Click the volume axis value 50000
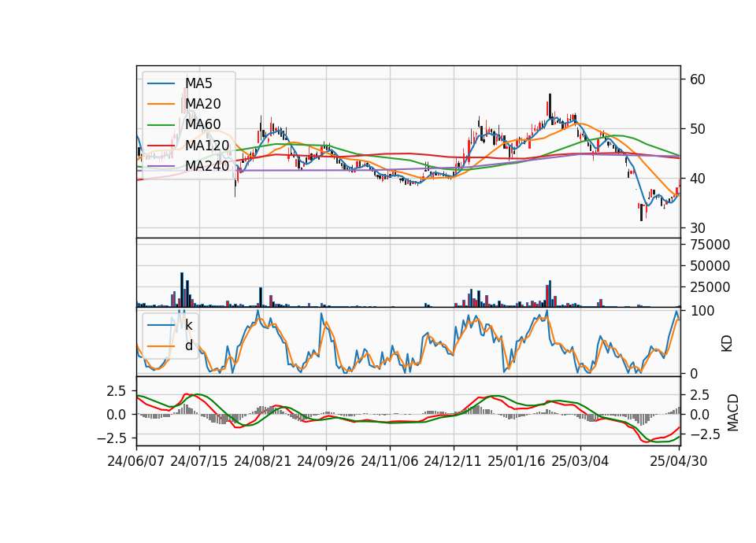 click(x=710, y=266)
